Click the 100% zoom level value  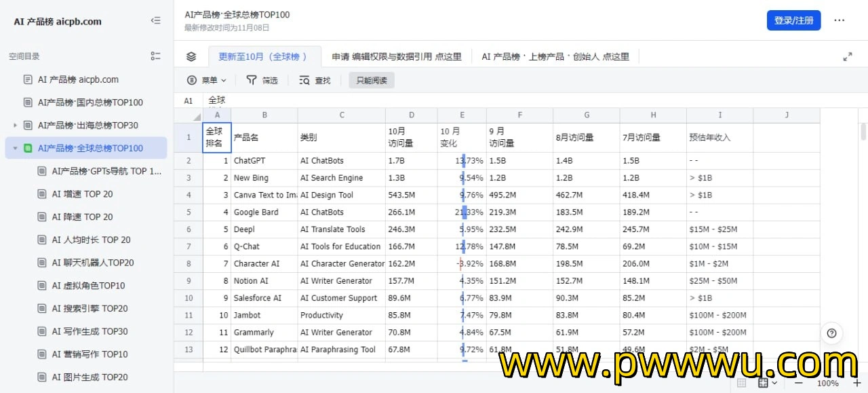[x=827, y=383]
